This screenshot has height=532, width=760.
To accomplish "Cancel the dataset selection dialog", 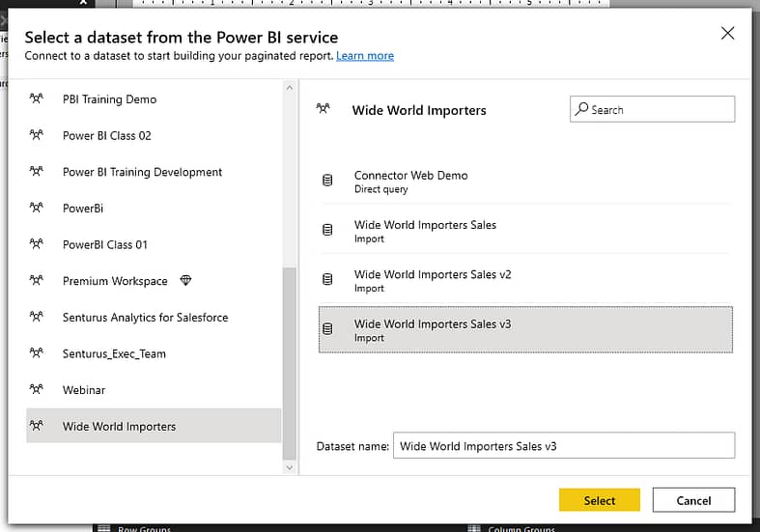I will (693, 500).
